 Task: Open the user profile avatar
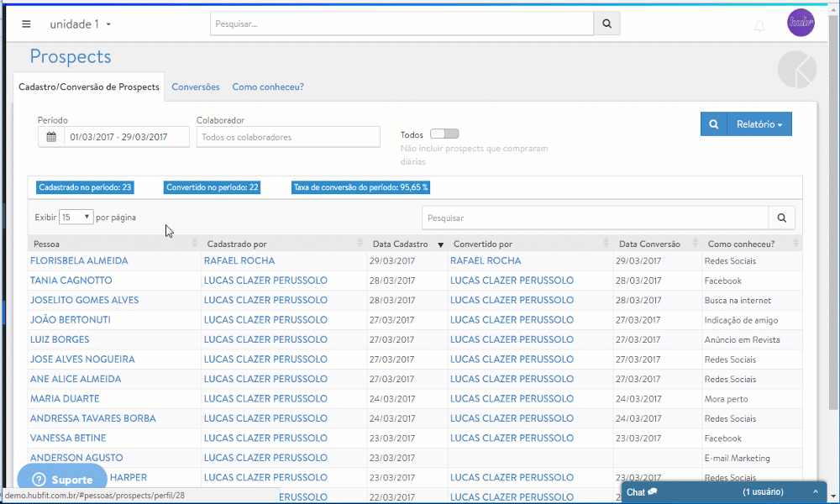click(x=801, y=23)
